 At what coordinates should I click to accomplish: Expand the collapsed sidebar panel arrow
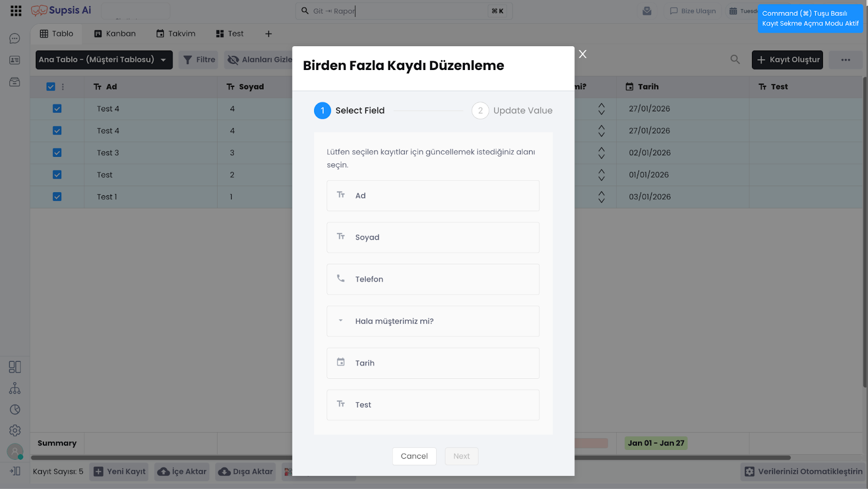click(15, 471)
